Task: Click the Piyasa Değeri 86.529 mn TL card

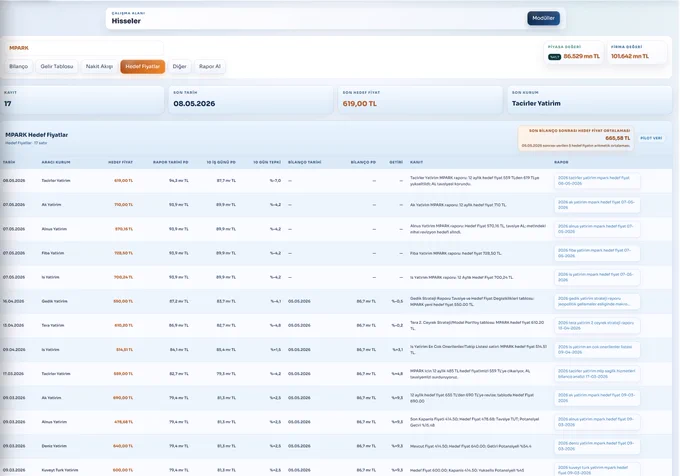Action: (x=573, y=52)
